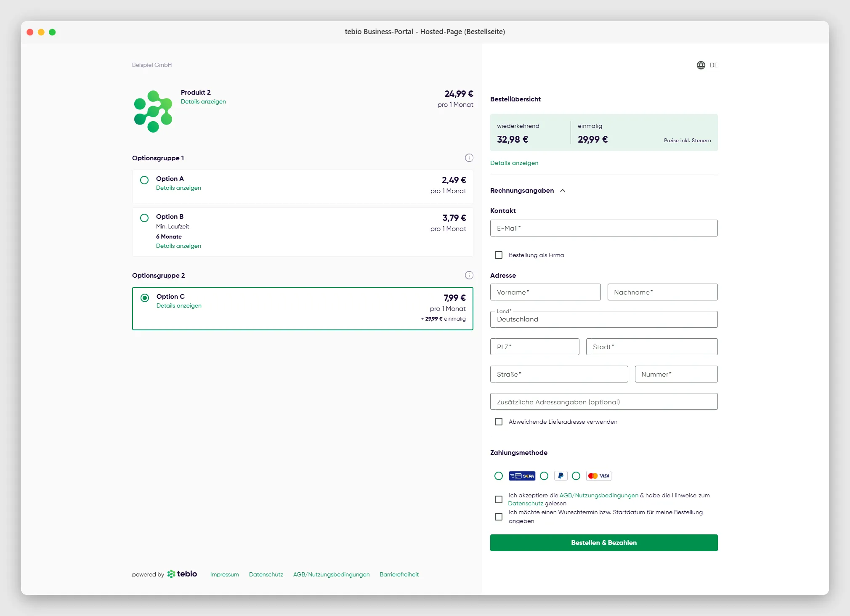Click the Mastercard Visa card logo
Image resolution: width=850 pixels, height=616 pixels.
598,476
